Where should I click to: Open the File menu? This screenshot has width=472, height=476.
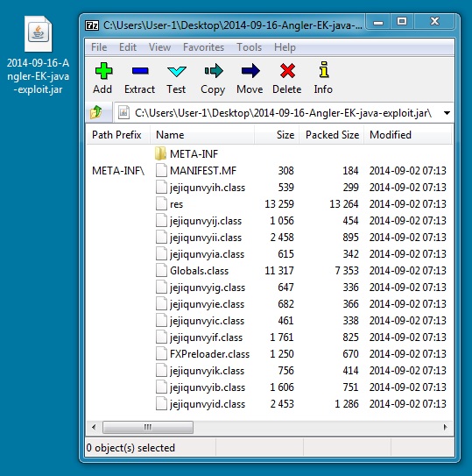[x=99, y=47]
